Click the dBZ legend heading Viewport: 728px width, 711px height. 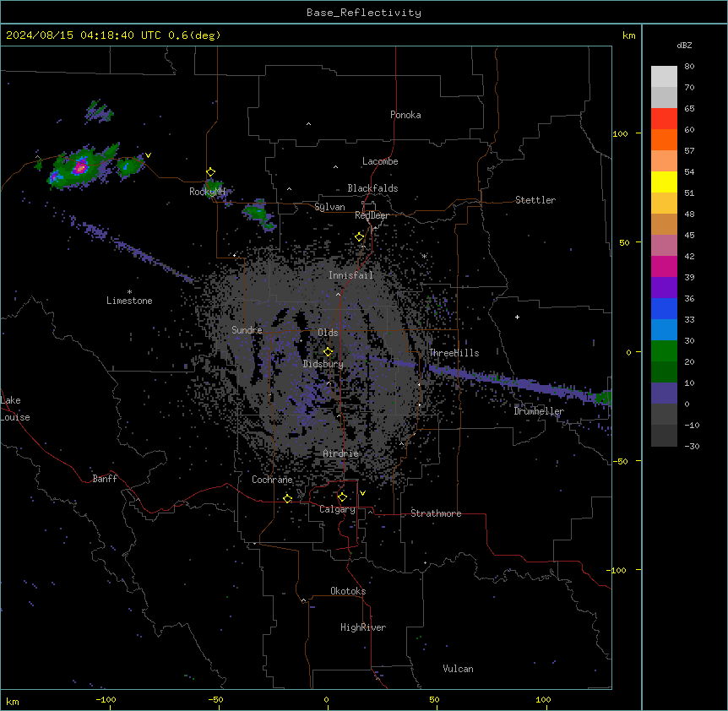tap(684, 45)
